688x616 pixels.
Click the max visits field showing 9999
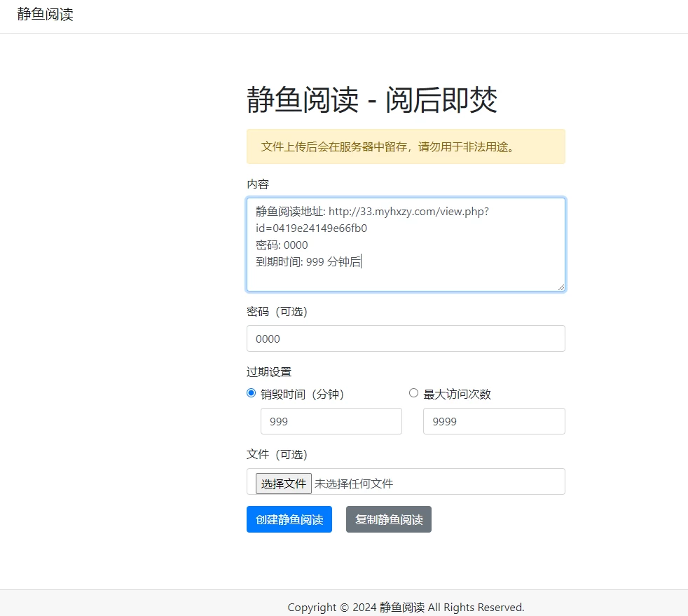pyautogui.click(x=493, y=421)
